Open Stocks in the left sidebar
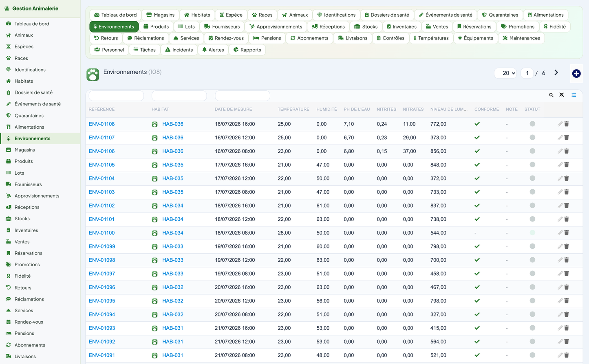Screen dimensions: 589x364 [22, 219]
